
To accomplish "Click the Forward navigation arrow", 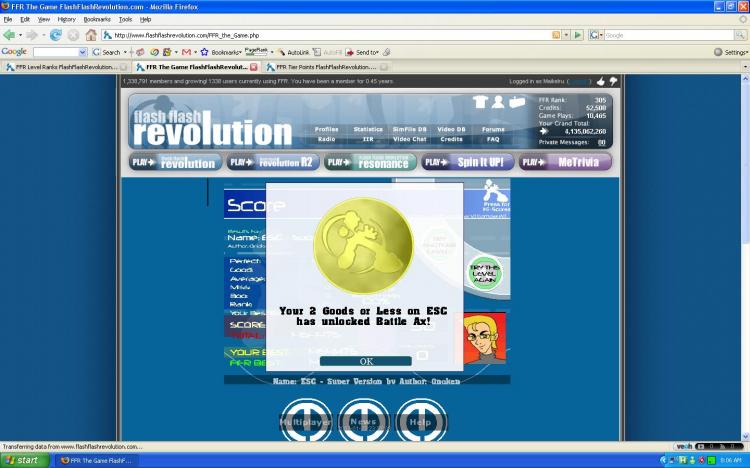I will (31, 35).
